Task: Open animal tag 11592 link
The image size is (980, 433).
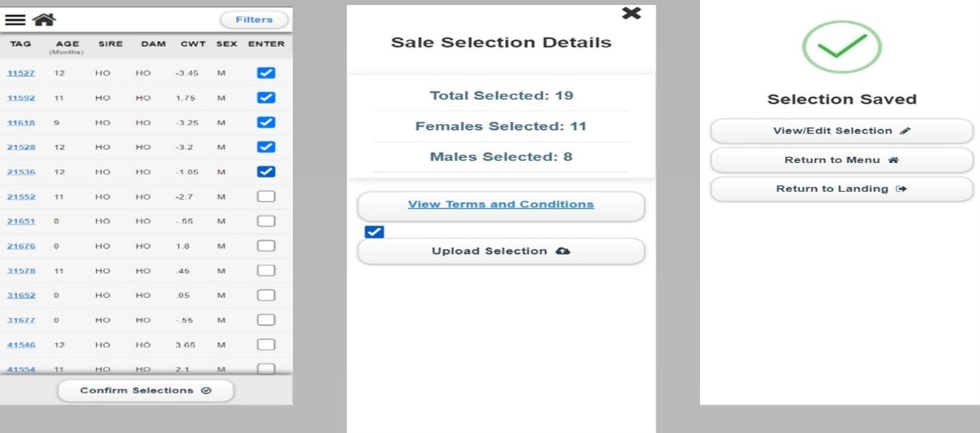Action: click(x=21, y=98)
